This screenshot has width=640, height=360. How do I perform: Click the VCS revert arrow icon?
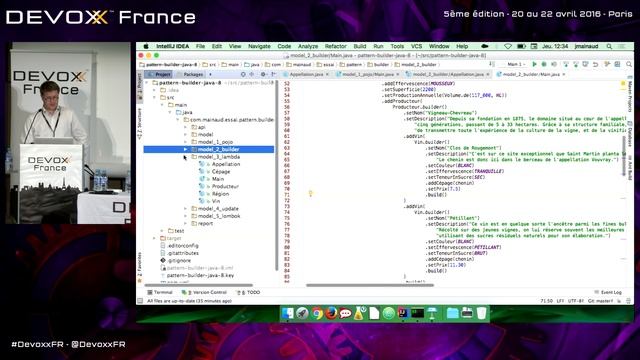coord(596,64)
